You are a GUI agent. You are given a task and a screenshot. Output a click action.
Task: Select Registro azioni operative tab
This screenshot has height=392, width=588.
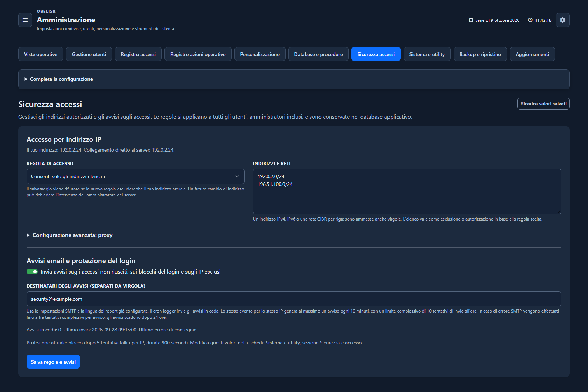(198, 54)
